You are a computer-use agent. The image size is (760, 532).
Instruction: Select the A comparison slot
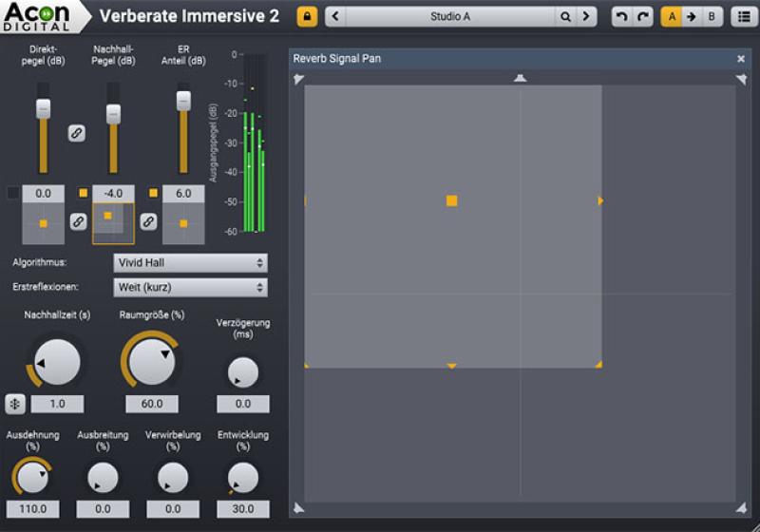[x=671, y=16]
